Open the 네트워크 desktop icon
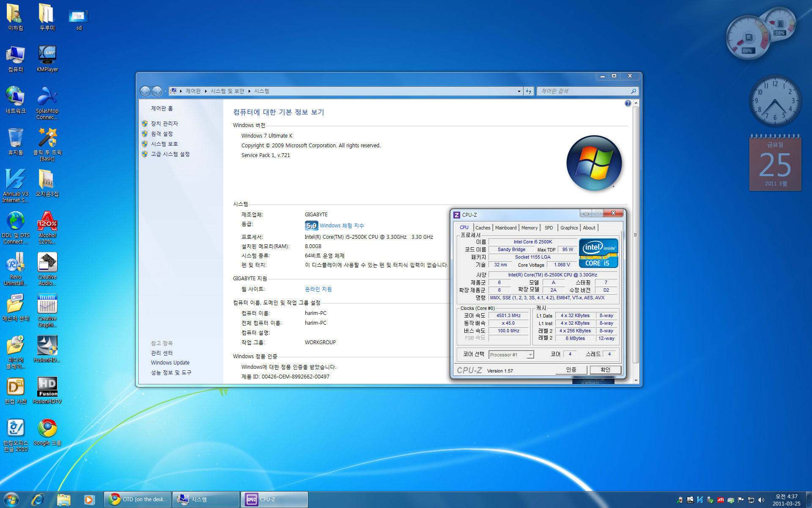The image size is (812, 508). click(x=15, y=100)
